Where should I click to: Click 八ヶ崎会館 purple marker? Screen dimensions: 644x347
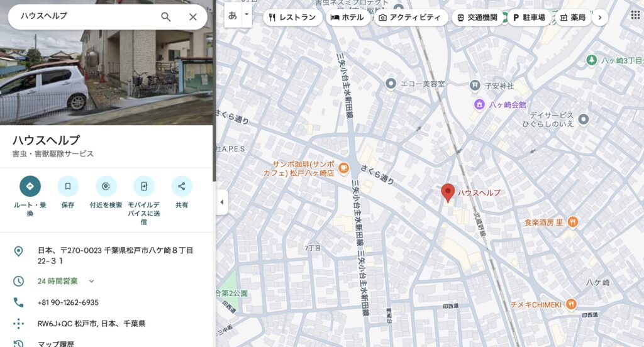[479, 104]
